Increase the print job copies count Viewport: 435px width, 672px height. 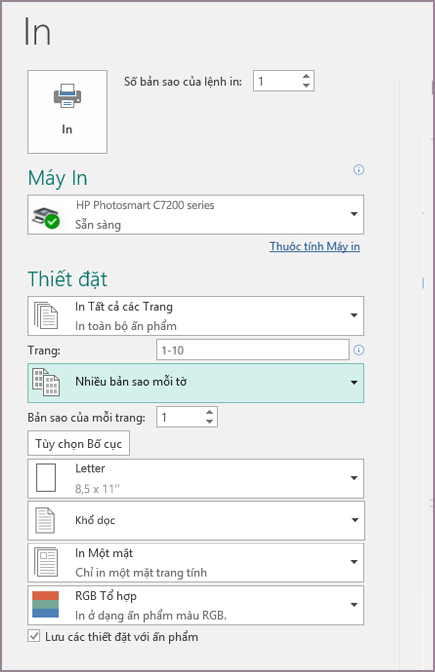pos(306,76)
